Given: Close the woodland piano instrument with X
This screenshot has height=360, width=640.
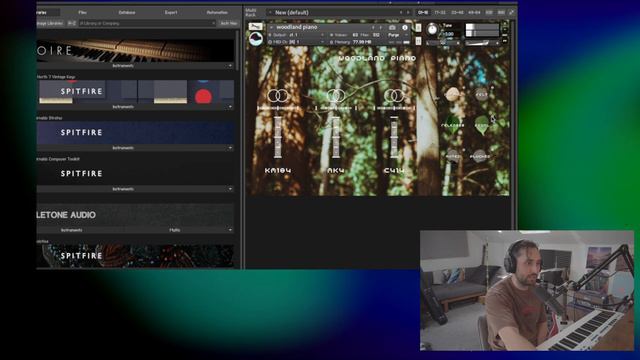Looking at the screenshot, I should [504, 24].
